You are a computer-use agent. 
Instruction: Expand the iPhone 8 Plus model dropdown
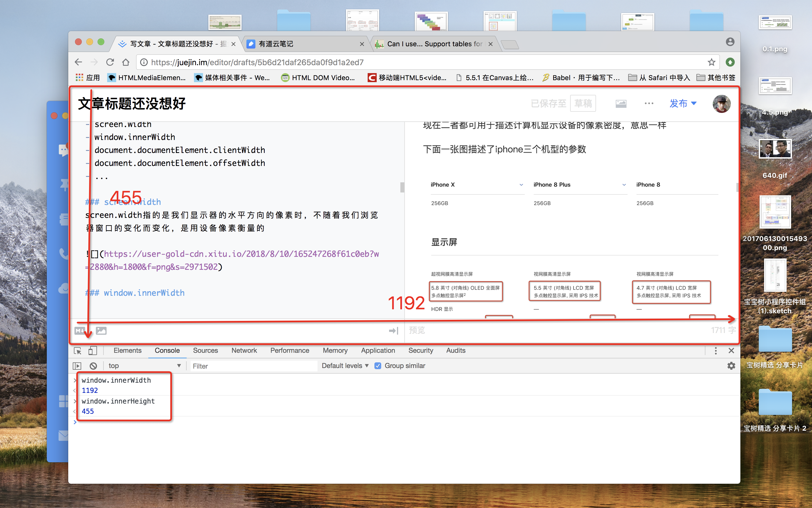pos(624,185)
